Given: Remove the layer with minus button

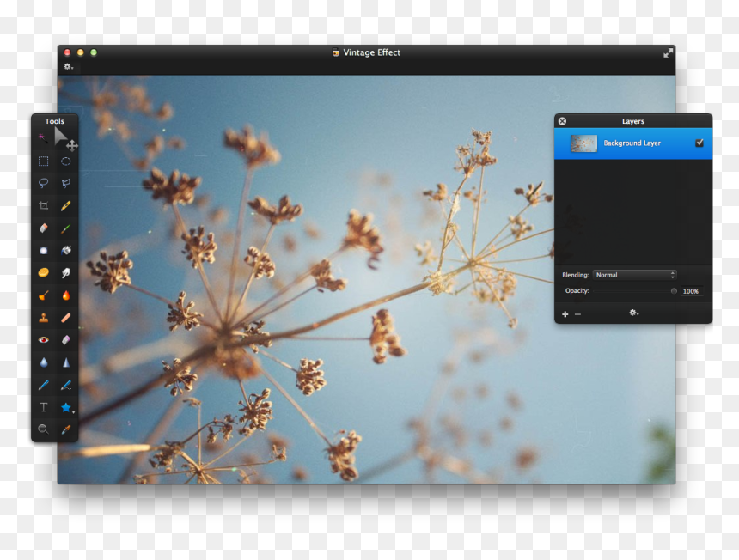Looking at the screenshot, I should (x=577, y=314).
